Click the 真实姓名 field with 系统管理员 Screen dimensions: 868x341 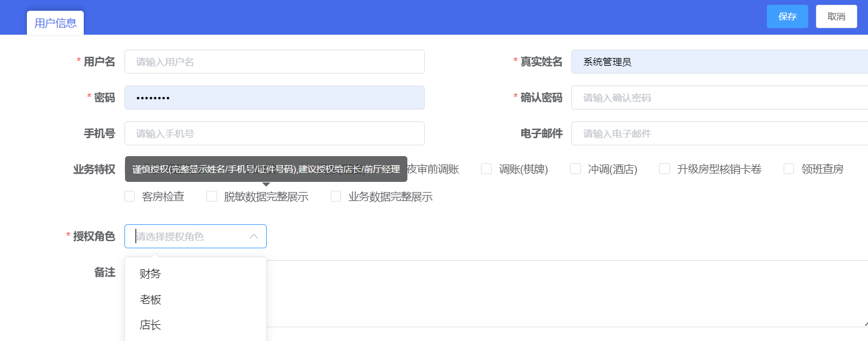point(718,62)
